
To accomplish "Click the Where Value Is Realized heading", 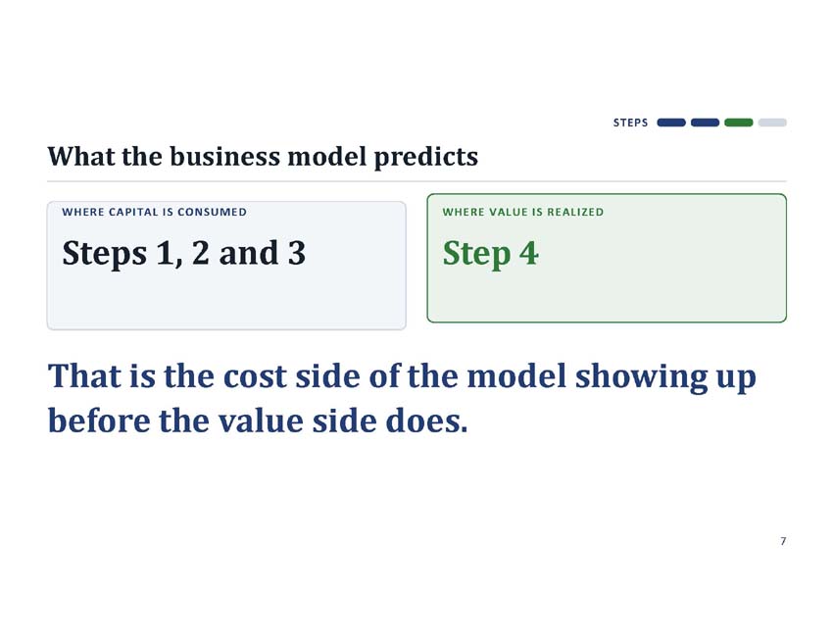I will coord(522,212).
